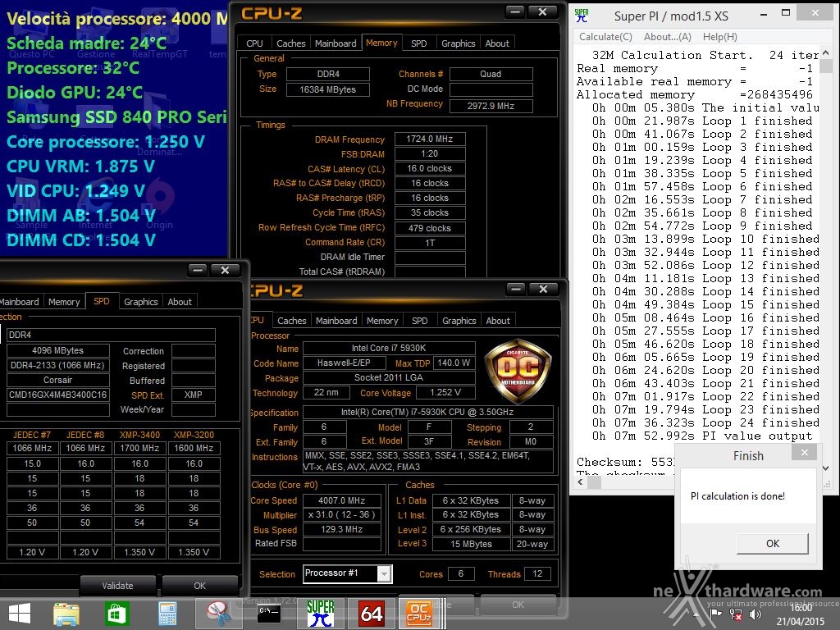Select SPD tab in CPU-Z Processor window
The width and height of the screenshot is (840, 630).
point(420,321)
